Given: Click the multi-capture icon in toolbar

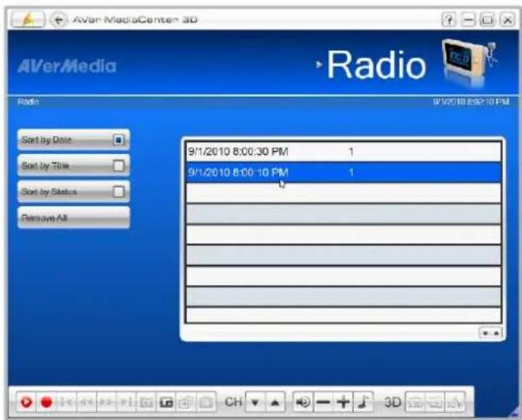Looking at the screenshot, I should click(x=186, y=402).
